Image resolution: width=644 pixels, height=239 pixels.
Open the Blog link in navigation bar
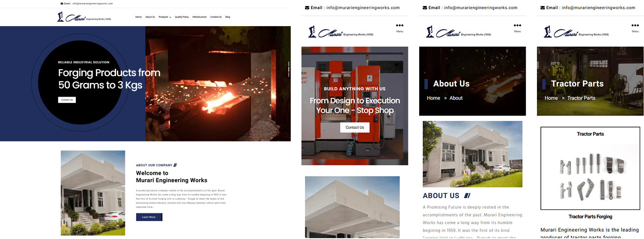click(228, 17)
